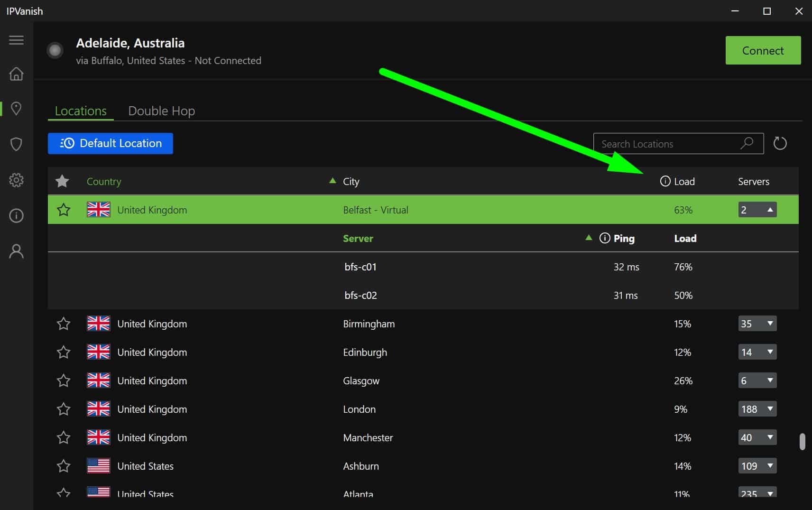Click United Kingdom flag in Birmingham row
The width and height of the screenshot is (812, 510).
99,324
